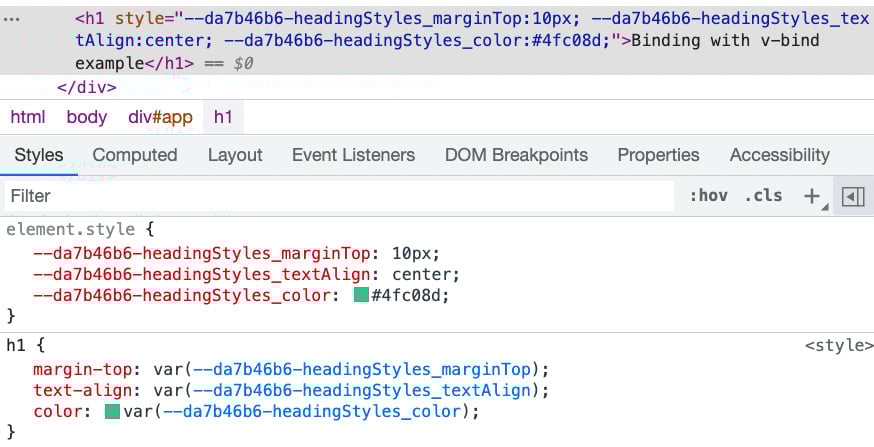Select the DOM Breakpoints tab

coord(516,155)
